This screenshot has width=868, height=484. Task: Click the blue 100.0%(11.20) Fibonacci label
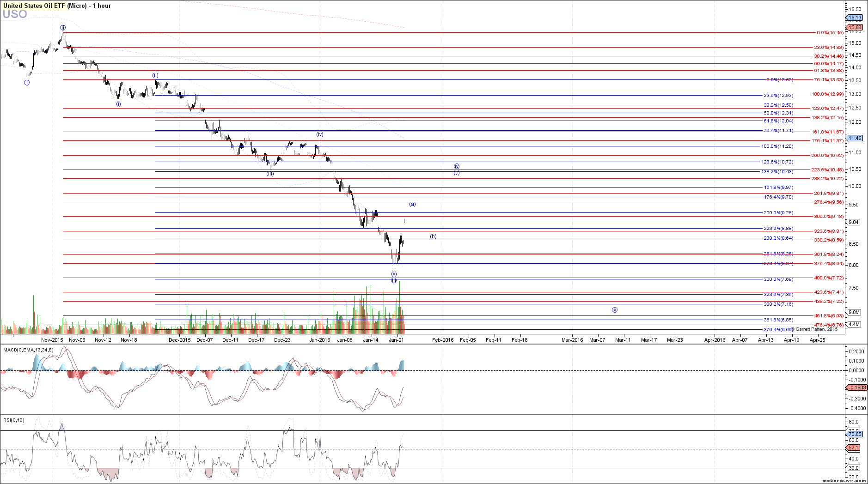777,146
